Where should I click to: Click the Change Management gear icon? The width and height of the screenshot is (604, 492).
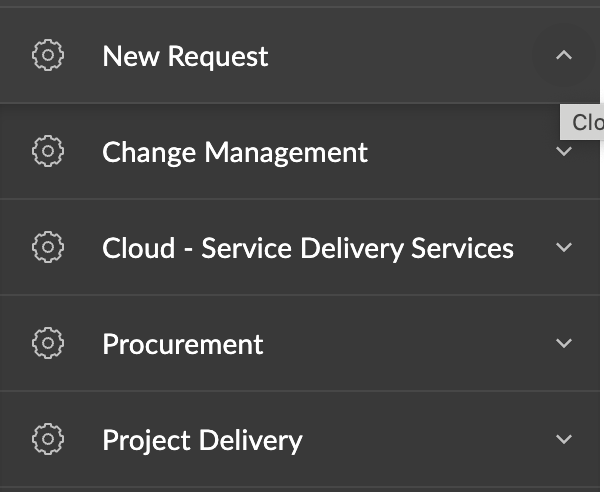click(48, 152)
